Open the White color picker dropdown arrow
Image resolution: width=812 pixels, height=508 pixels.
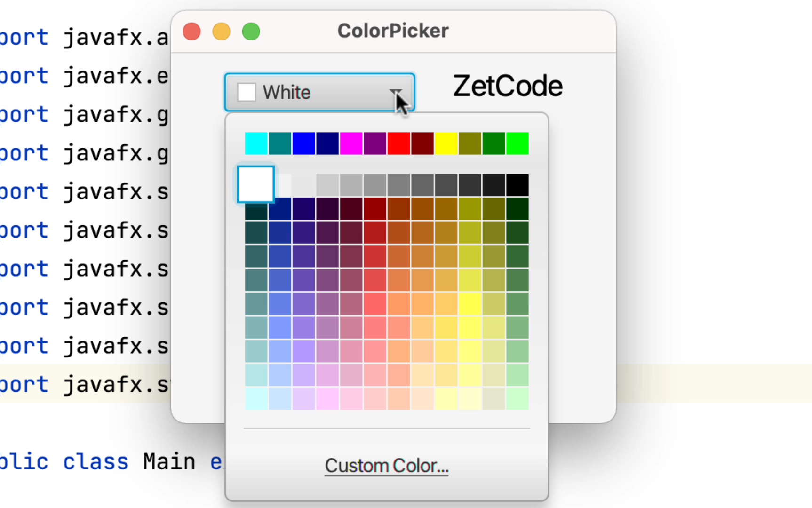395,92
